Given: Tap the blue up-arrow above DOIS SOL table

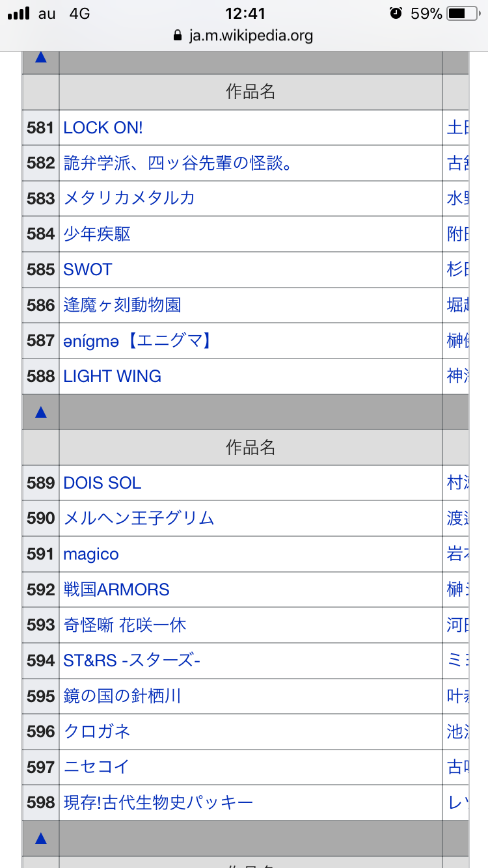Looking at the screenshot, I should [x=40, y=412].
